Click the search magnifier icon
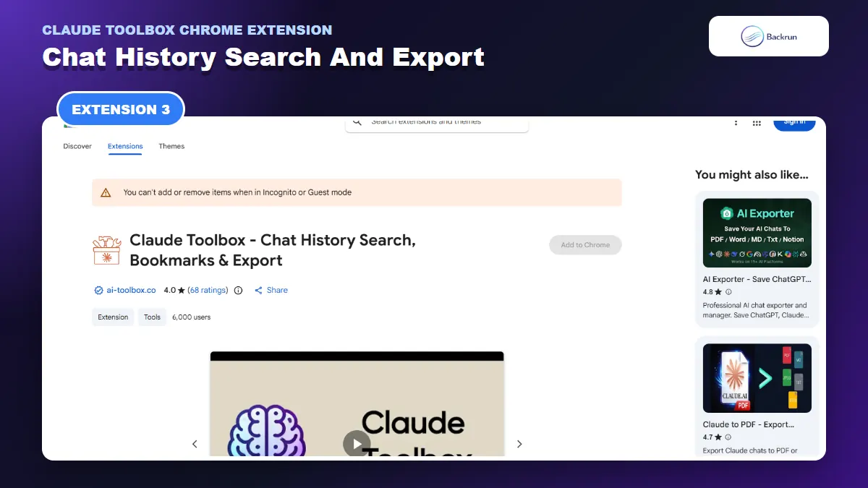Viewport: 868px width, 488px height. pyautogui.click(x=357, y=122)
